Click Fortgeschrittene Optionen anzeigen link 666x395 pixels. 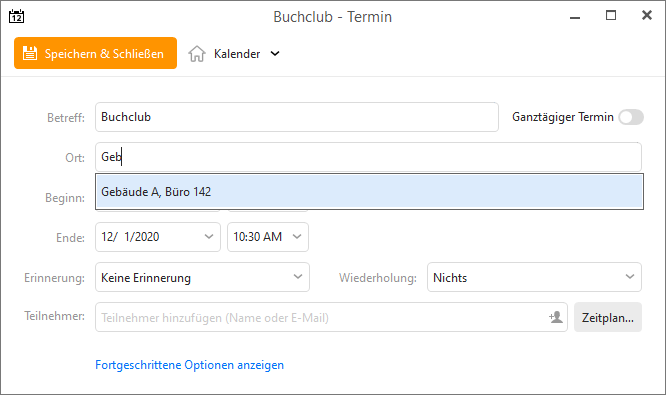[x=189, y=365]
